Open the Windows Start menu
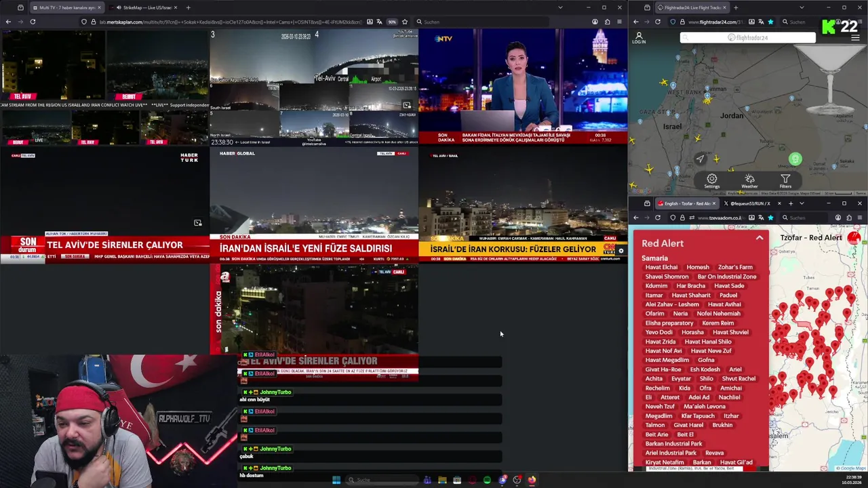868x488 pixels. pyautogui.click(x=336, y=480)
